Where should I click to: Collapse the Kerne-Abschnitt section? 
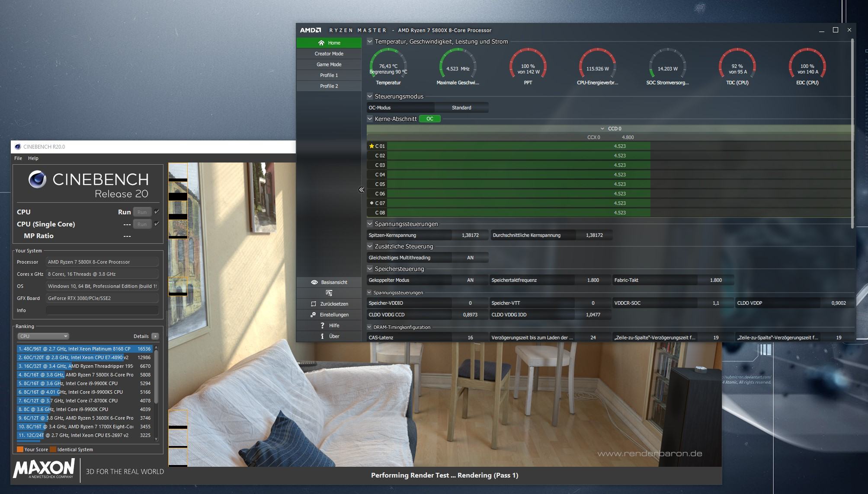370,119
